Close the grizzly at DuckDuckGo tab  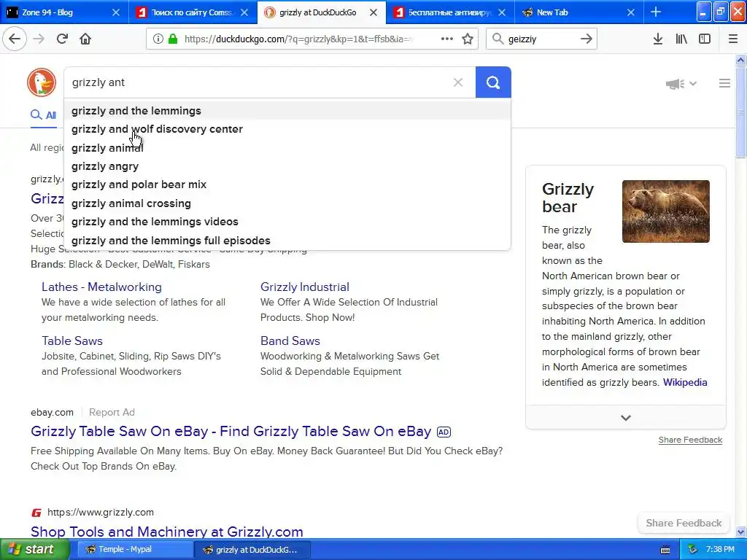tap(373, 12)
